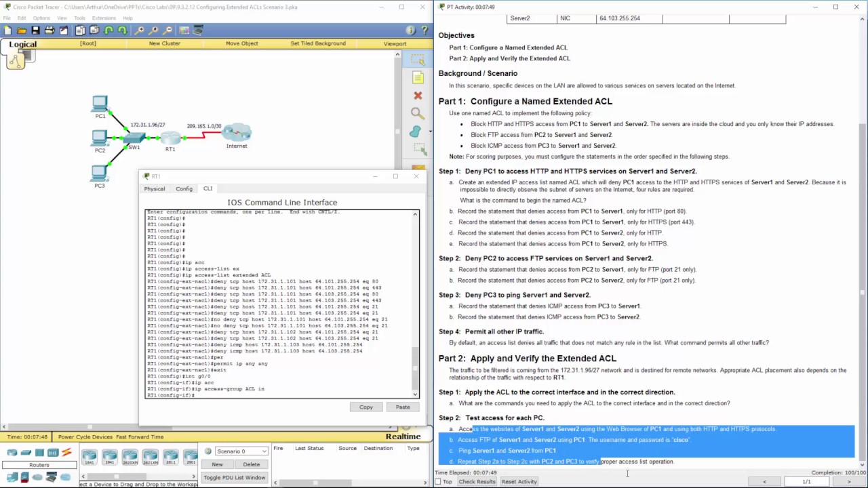Choose the red X Delete tool
Viewport: 868px width, 488px height.
(x=418, y=96)
